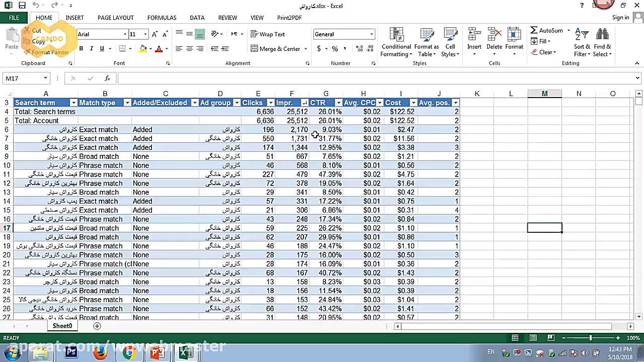644x362 pixels.
Task: Apply Percent Style number format
Action: click(x=335, y=49)
